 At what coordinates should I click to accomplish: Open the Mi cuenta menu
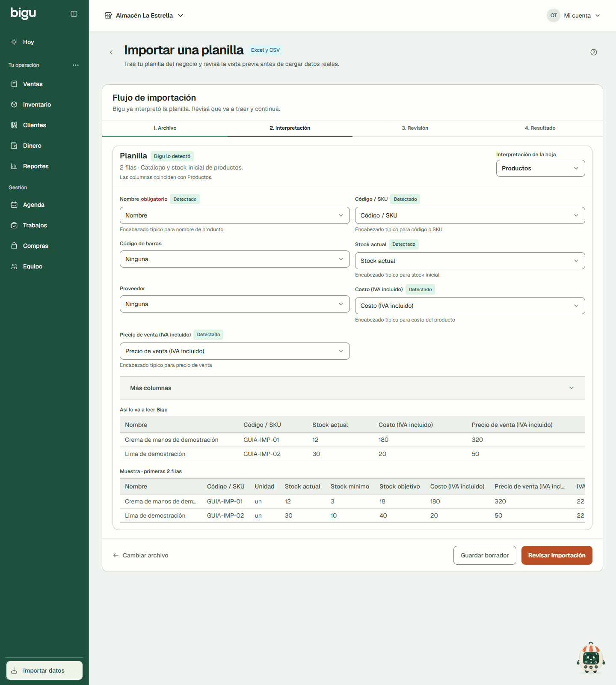574,15
